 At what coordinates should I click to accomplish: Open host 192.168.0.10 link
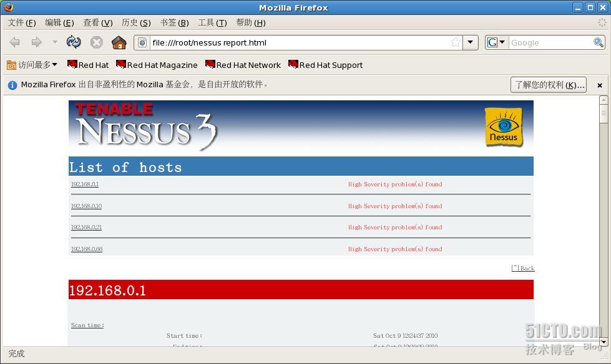point(86,206)
